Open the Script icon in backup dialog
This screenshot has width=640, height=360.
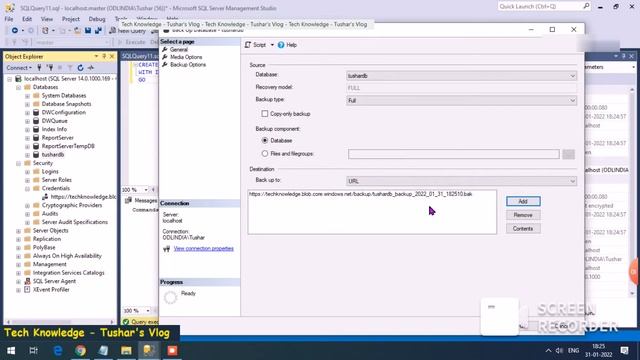pos(248,45)
